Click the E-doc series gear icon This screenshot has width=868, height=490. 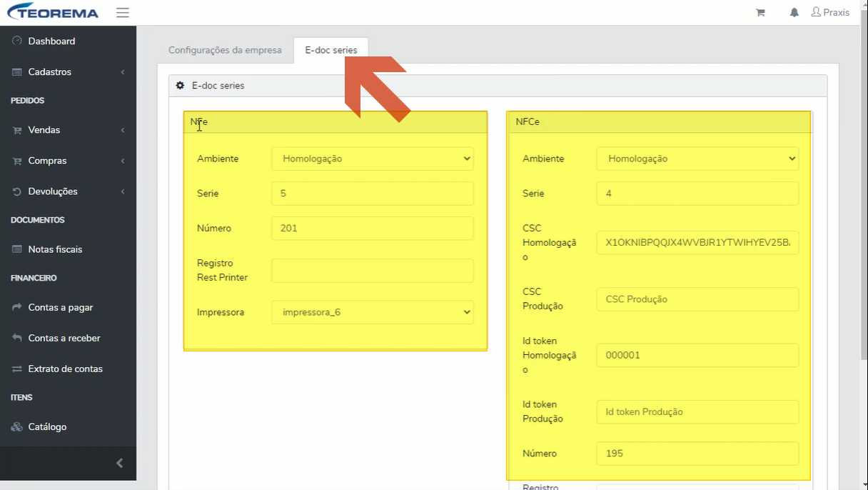coord(181,85)
